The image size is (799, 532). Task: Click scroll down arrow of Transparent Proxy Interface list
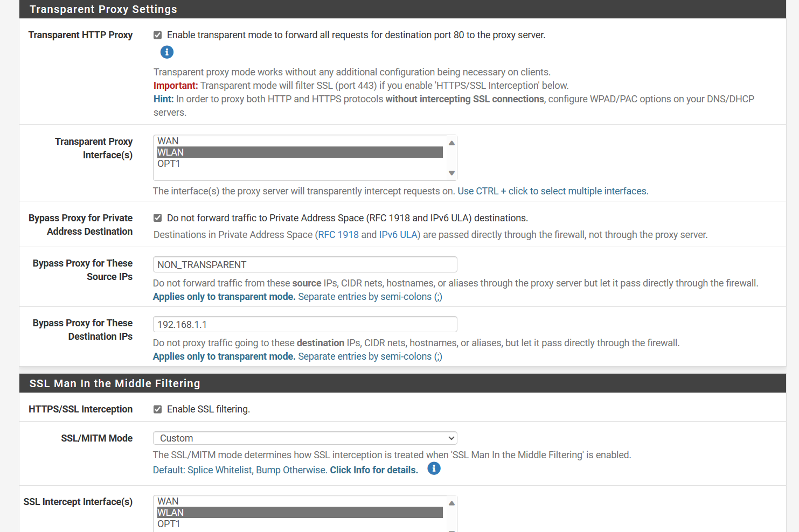pos(451,173)
